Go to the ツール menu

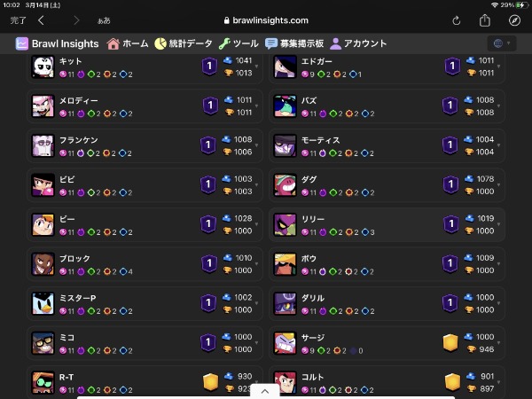click(239, 43)
